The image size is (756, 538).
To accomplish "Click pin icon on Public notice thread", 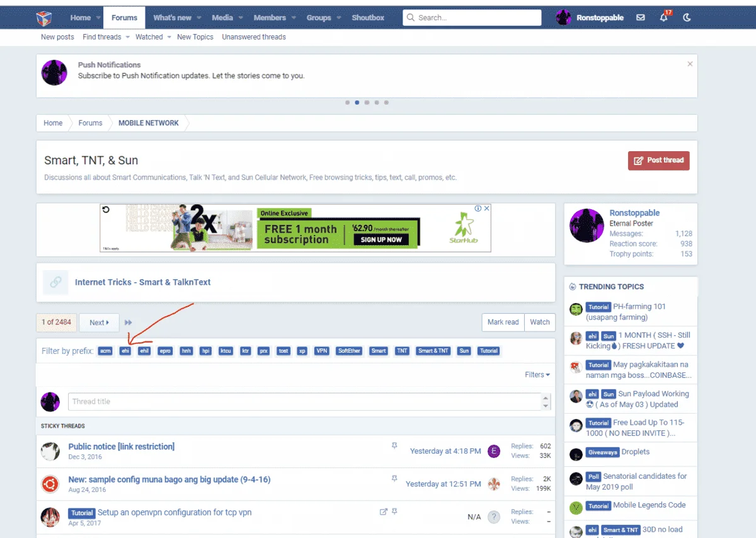I will [394, 445].
